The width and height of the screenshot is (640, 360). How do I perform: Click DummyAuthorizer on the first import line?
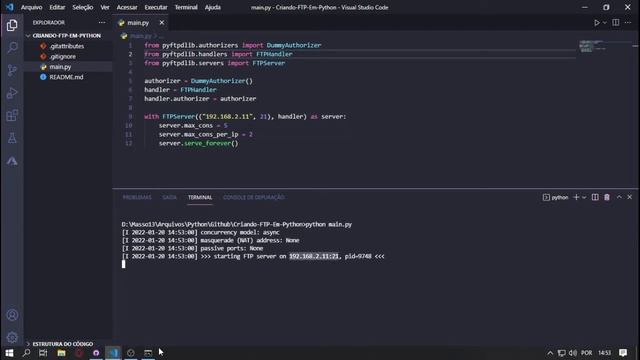tap(294, 45)
